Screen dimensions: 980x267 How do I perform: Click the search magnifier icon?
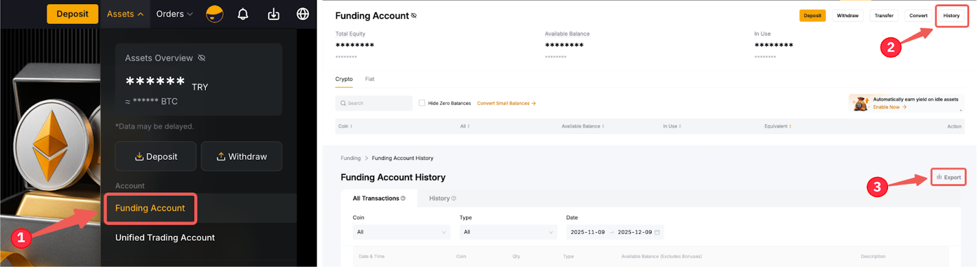tap(344, 103)
